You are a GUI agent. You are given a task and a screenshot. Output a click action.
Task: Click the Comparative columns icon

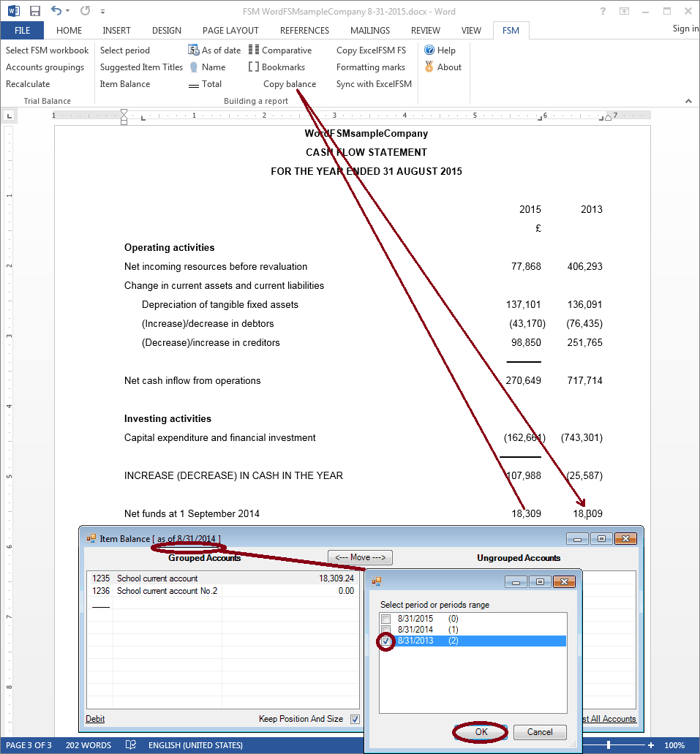tap(254, 50)
